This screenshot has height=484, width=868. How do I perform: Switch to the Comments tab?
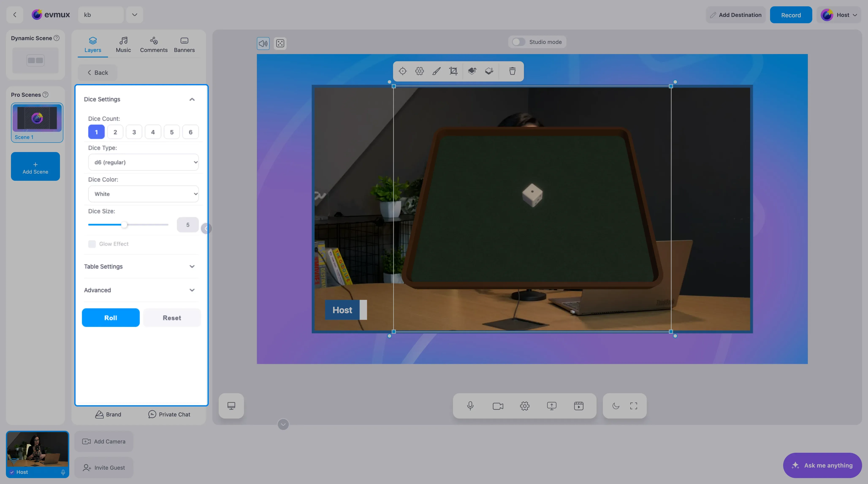point(154,45)
